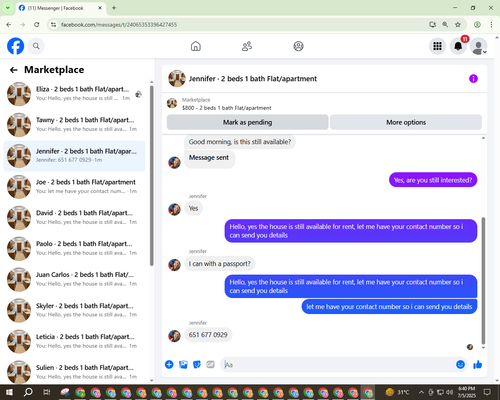Go to the Home feed icon
Screen dimensions: 500x400
pyautogui.click(x=196, y=46)
